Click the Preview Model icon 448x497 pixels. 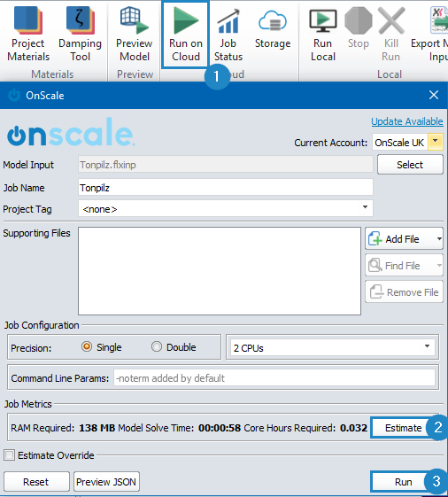(135, 34)
